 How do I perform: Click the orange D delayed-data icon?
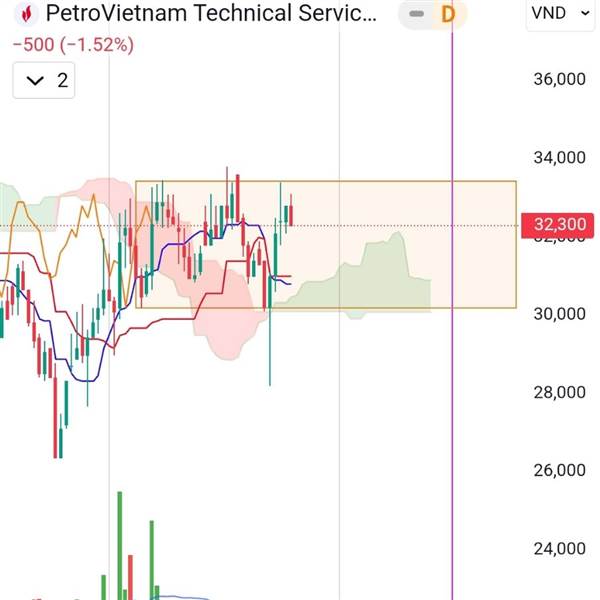pyautogui.click(x=447, y=15)
